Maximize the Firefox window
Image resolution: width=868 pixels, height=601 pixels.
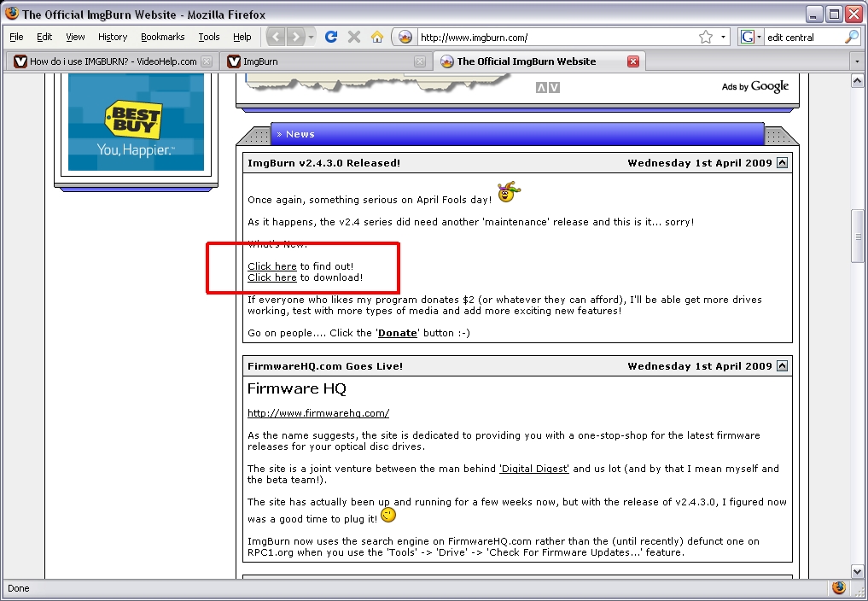[x=834, y=14]
